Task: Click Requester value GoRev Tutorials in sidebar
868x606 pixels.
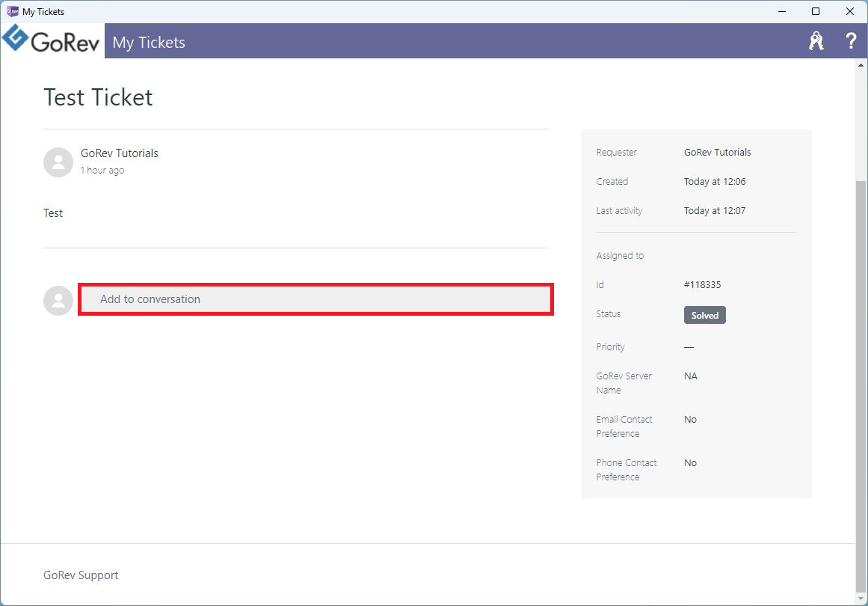Action: coord(718,153)
